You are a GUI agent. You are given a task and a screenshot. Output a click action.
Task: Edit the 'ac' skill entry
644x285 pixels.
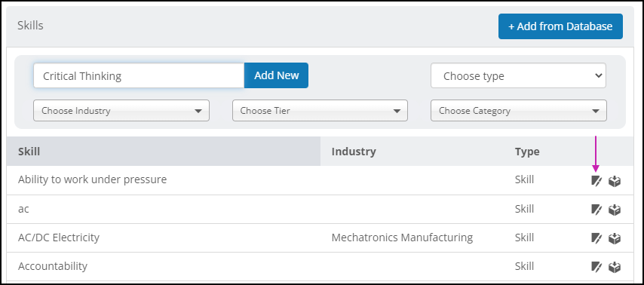tap(596, 210)
